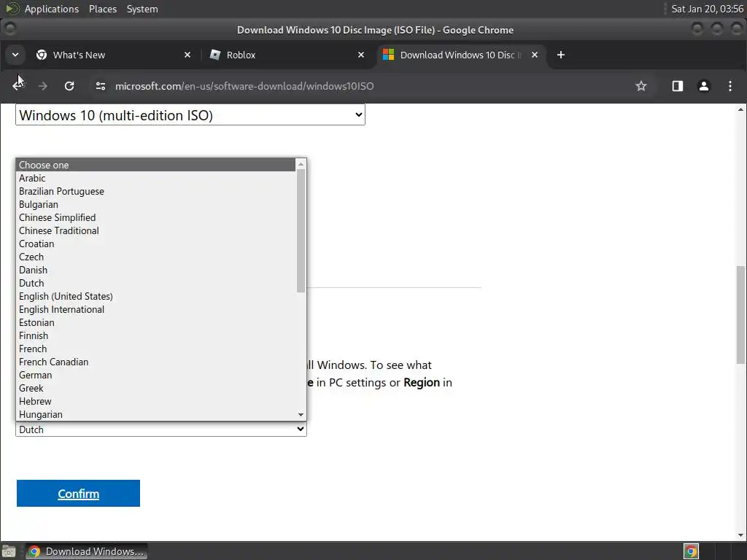Open Chrome three-dot menu

coord(729,86)
